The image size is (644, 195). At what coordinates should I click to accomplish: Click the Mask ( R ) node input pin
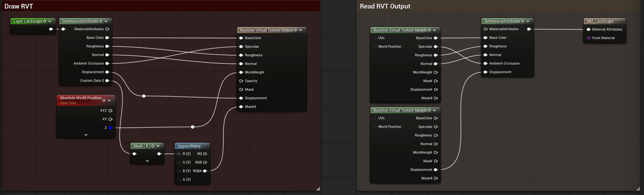click(135, 154)
